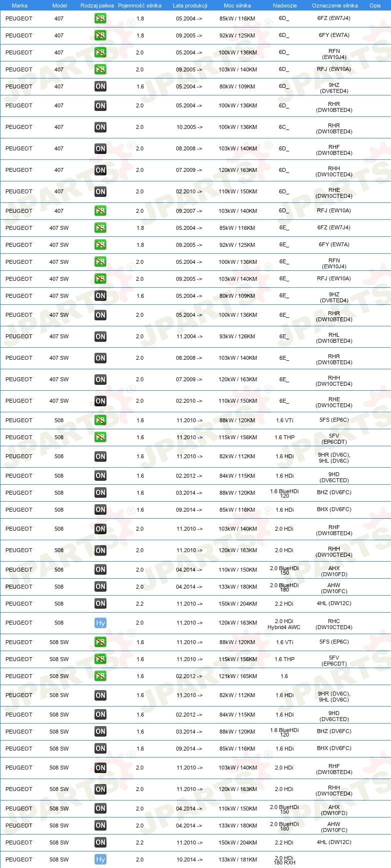This screenshot has height=868, width=391.
Task: Select the 11.2004 -> production date cell
Action: 189,337
